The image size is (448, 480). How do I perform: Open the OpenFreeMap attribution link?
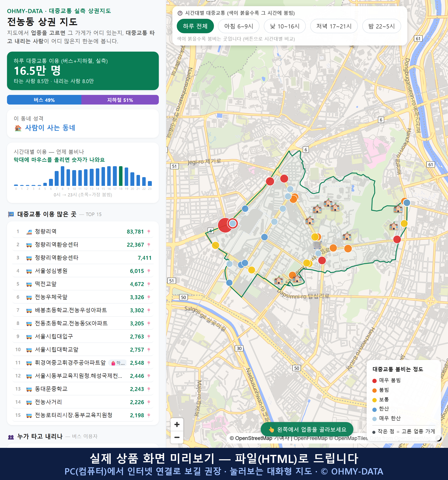coord(311,438)
